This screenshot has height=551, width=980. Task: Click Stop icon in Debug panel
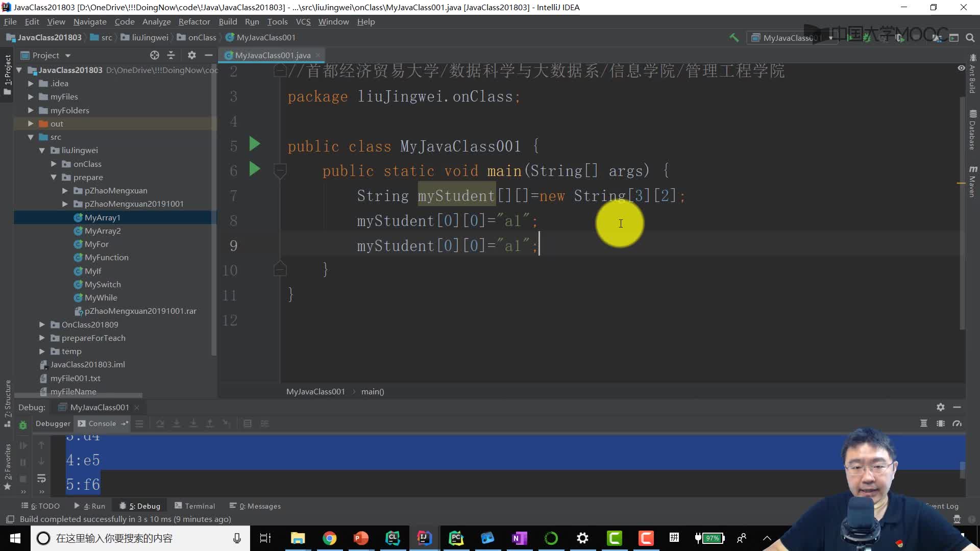pyautogui.click(x=23, y=479)
